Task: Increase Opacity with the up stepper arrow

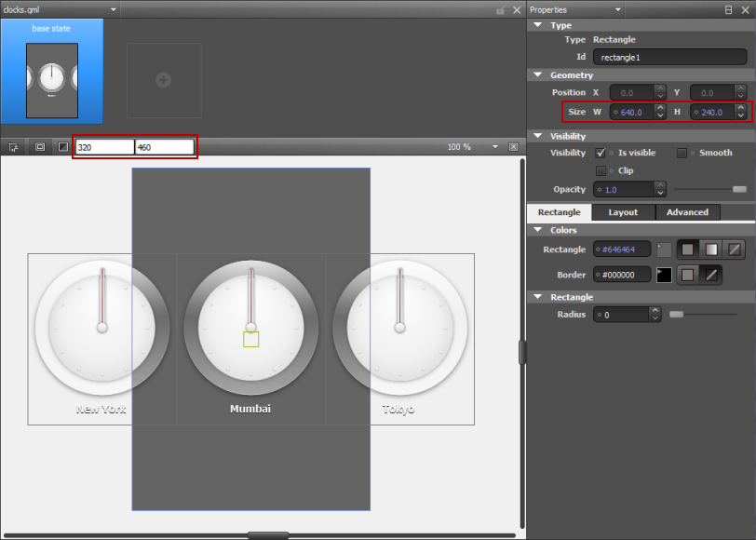Action: point(660,185)
